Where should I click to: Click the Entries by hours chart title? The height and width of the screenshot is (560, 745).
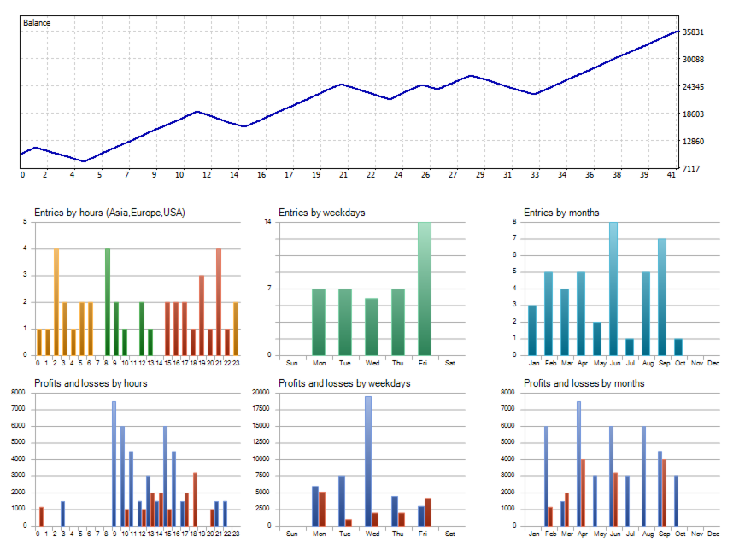(x=109, y=213)
